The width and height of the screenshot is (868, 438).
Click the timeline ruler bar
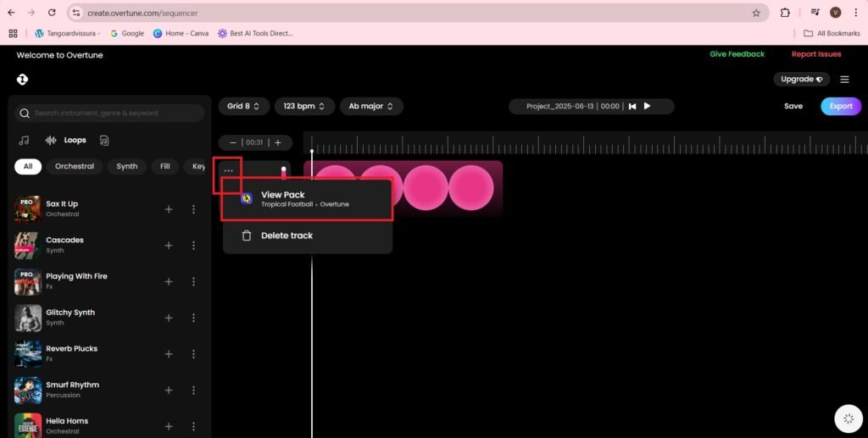[x=586, y=142]
